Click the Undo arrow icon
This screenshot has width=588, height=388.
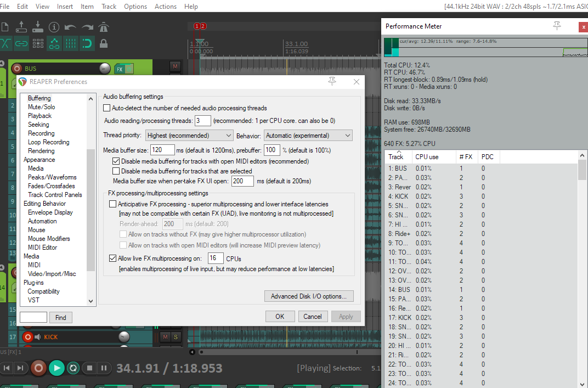coord(70,27)
